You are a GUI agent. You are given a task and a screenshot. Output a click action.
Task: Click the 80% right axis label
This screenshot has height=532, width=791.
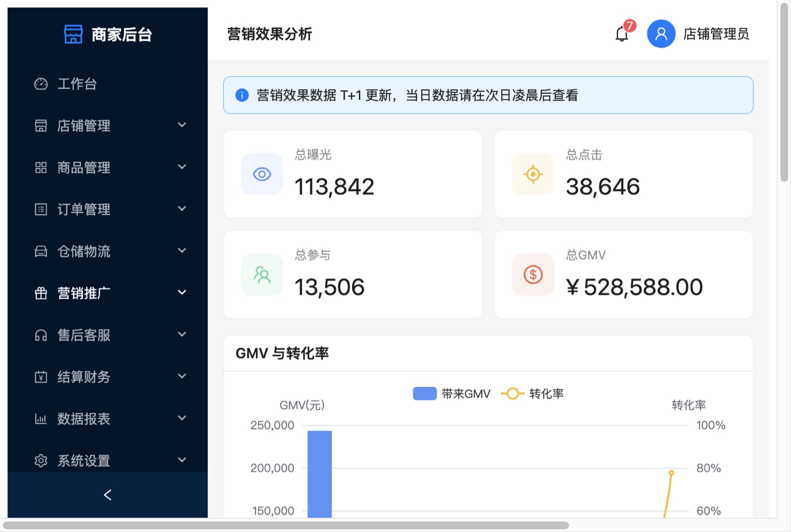click(708, 468)
